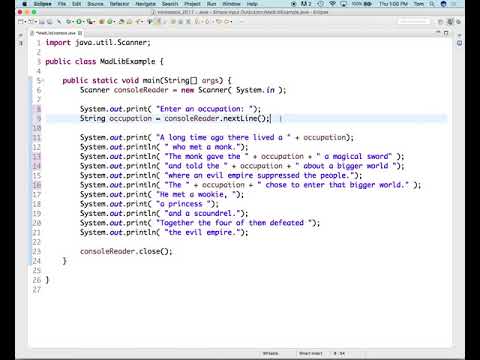Image resolution: width=480 pixels, height=360 pixels.
Task: Collapse the main method fold marker on line 5
Action: (43, 80)
